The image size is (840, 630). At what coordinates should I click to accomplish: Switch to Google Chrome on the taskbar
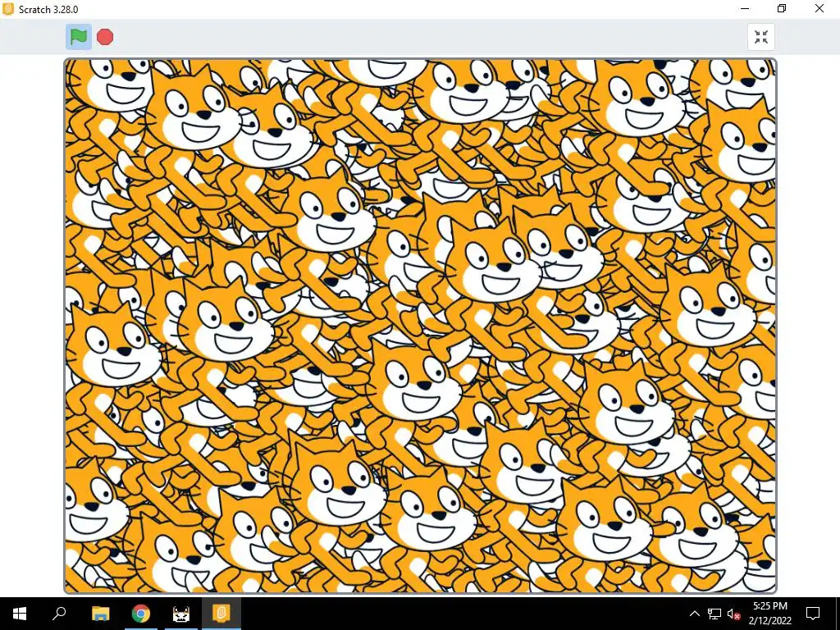coord(141,614)
